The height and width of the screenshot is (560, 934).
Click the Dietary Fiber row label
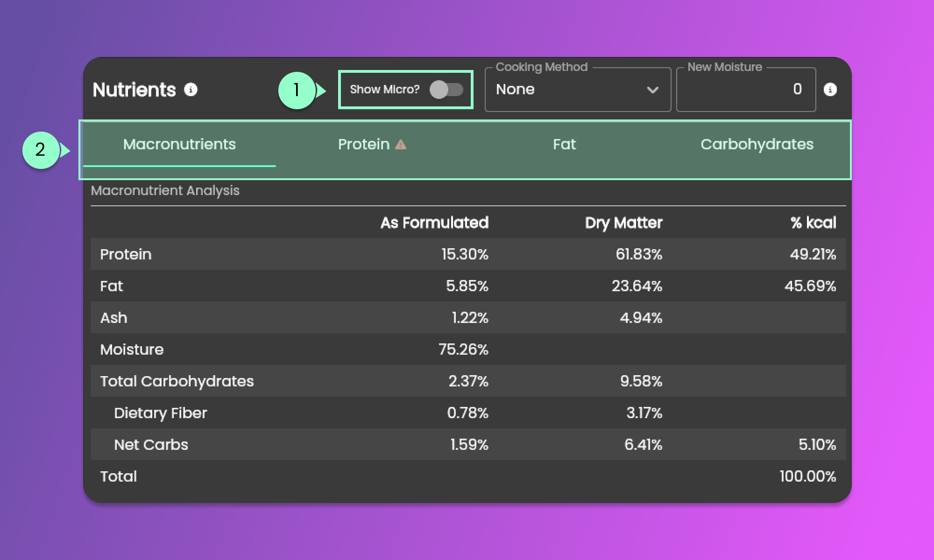click(x=160, y=413)
